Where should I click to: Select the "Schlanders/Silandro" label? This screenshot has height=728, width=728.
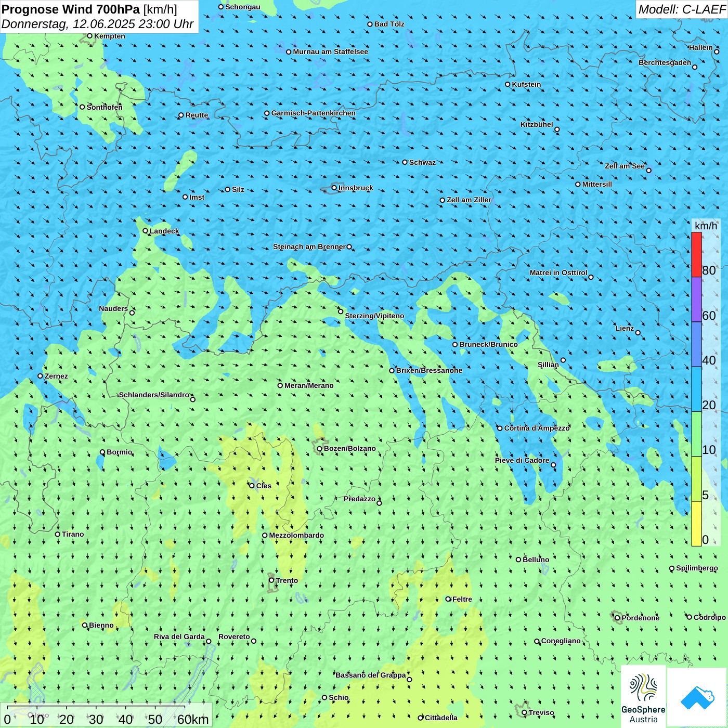(154, 395)
